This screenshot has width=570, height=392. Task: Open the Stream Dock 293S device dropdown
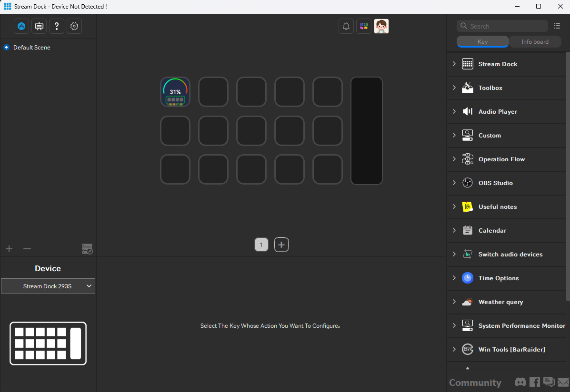coord(48,286)
